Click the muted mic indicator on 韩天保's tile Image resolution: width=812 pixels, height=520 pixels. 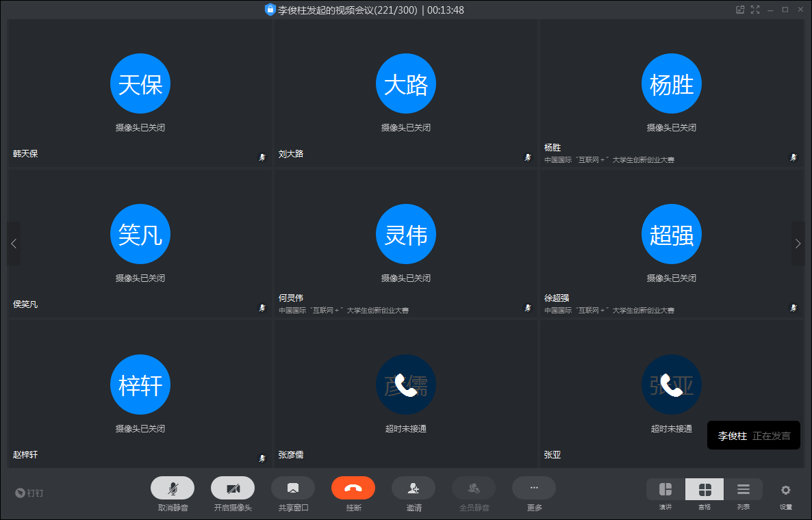[262, 157]
